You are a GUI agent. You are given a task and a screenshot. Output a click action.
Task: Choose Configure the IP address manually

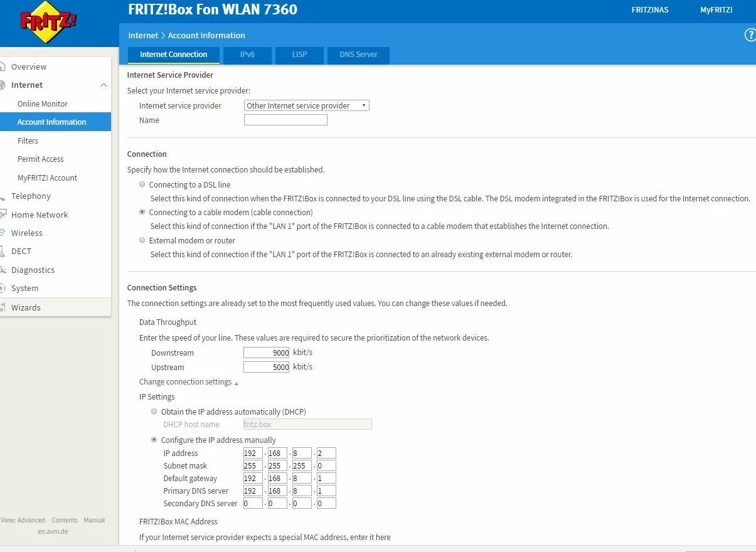(154, 440)
